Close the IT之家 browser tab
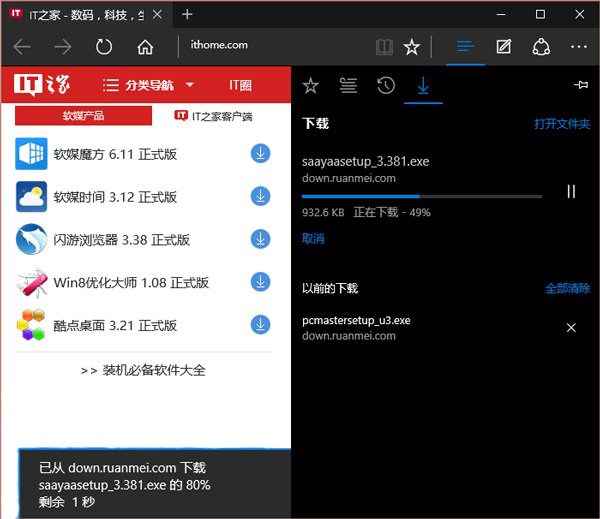Viewport: 600px width, 519px height. point(157,15)
